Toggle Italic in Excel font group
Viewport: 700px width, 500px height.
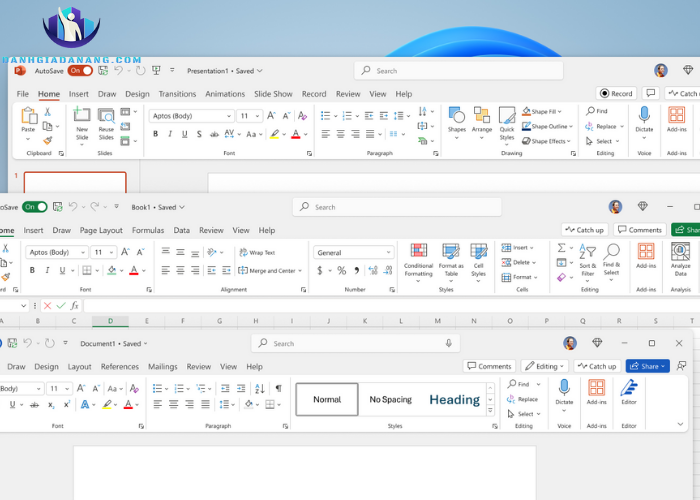[x=47, y=270]
